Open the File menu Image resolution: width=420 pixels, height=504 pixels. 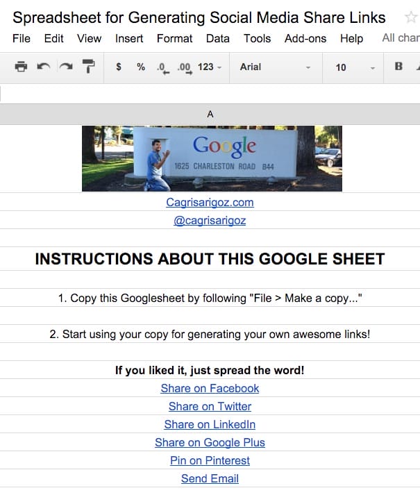[x=22, y=39]
